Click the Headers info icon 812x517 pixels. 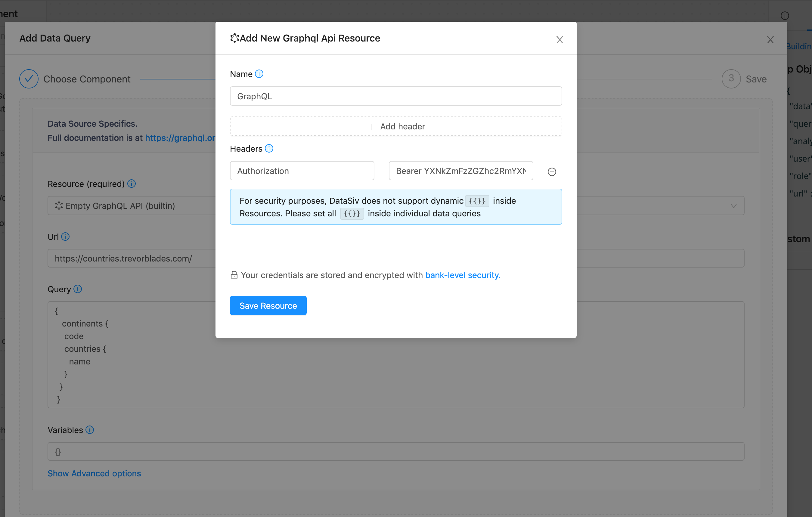(x=269, y=148)
